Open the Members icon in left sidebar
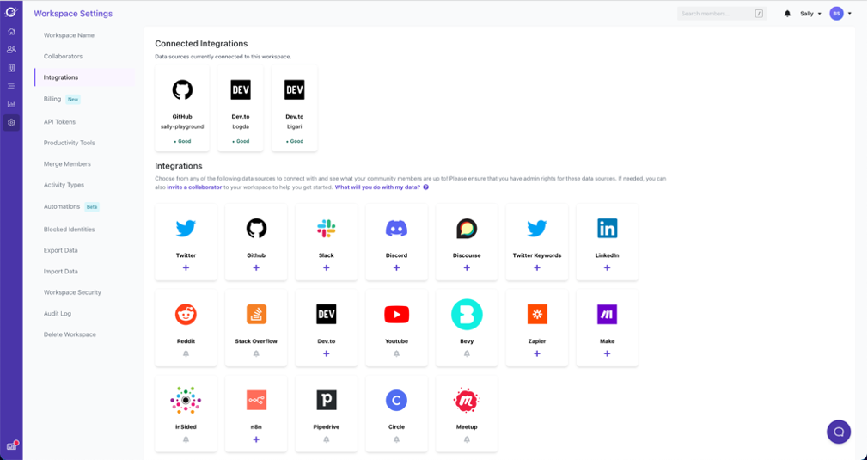This screenshot has height=460, width=868. [11, 49]
